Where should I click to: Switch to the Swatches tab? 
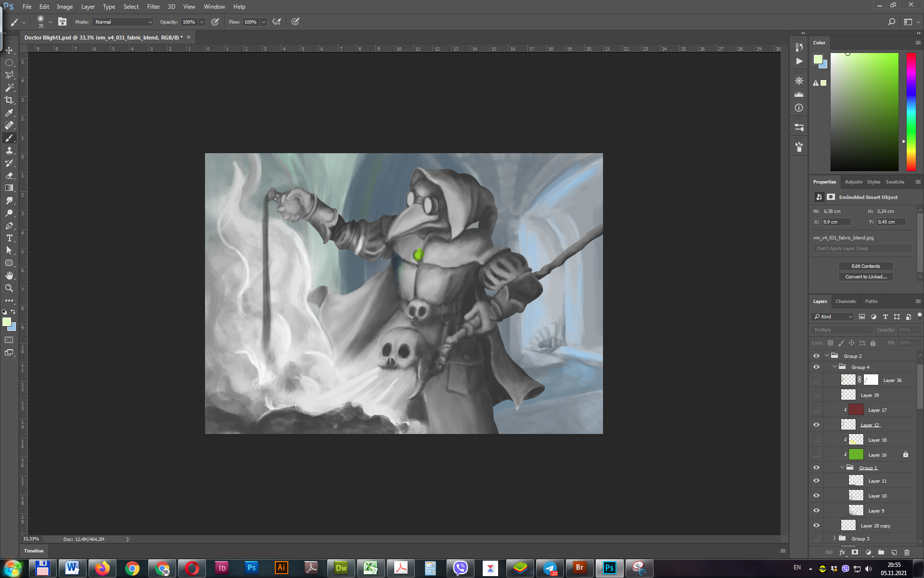(895, 182)
